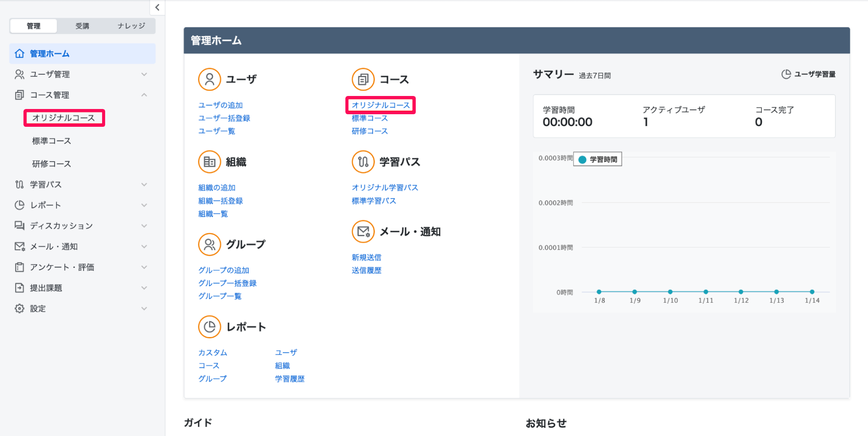Viewport: 868px width, 436px height.
Task: Open the ユーザ学習量 chart link
Action: (808, 74)
